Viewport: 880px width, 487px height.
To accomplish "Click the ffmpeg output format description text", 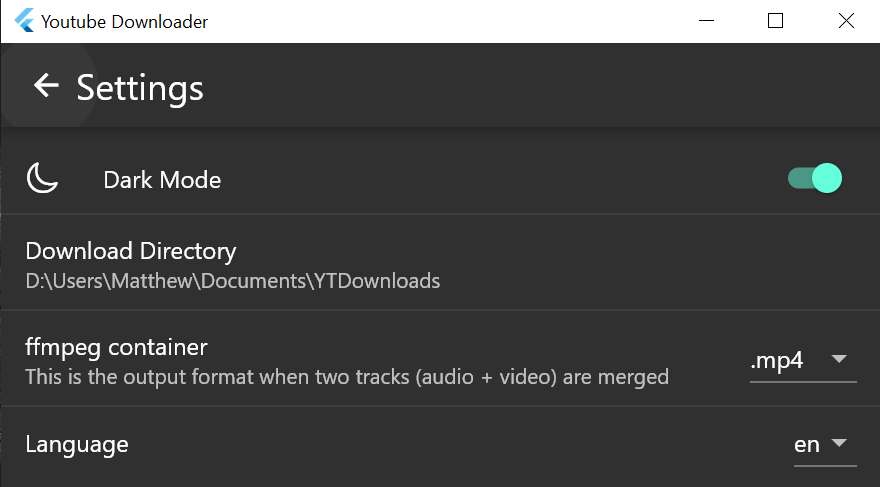I will coord(347,377).
